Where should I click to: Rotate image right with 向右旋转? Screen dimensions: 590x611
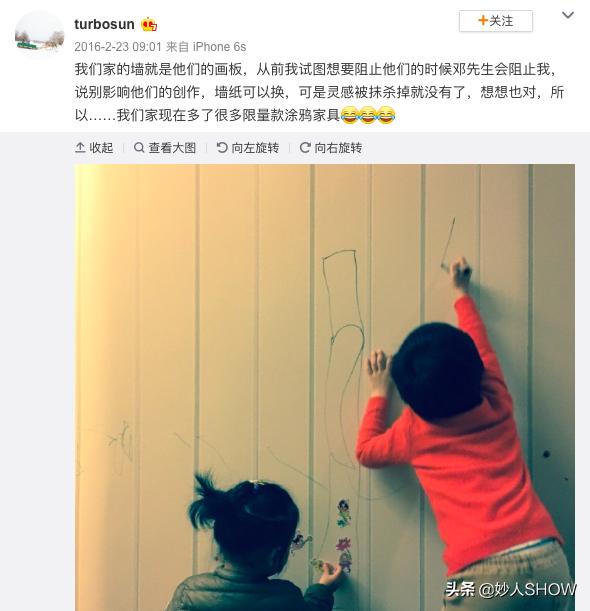click(331, 148)
